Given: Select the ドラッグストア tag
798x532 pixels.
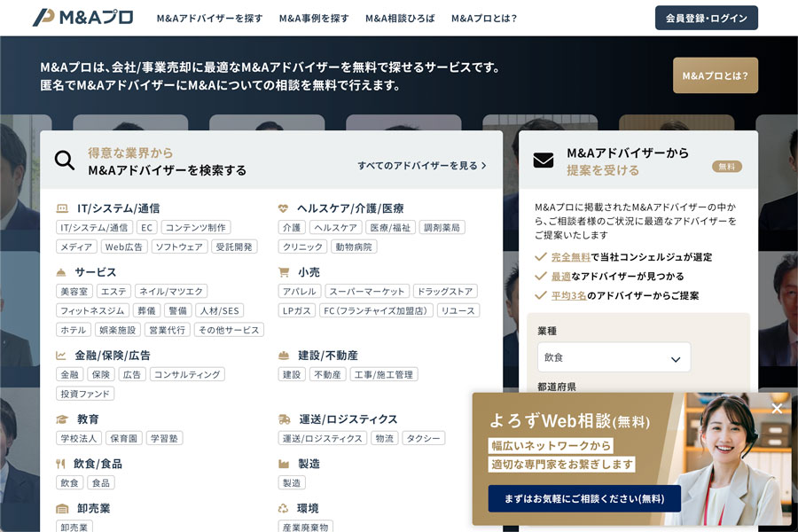Looking at the screenshot, I should (445, 291).
